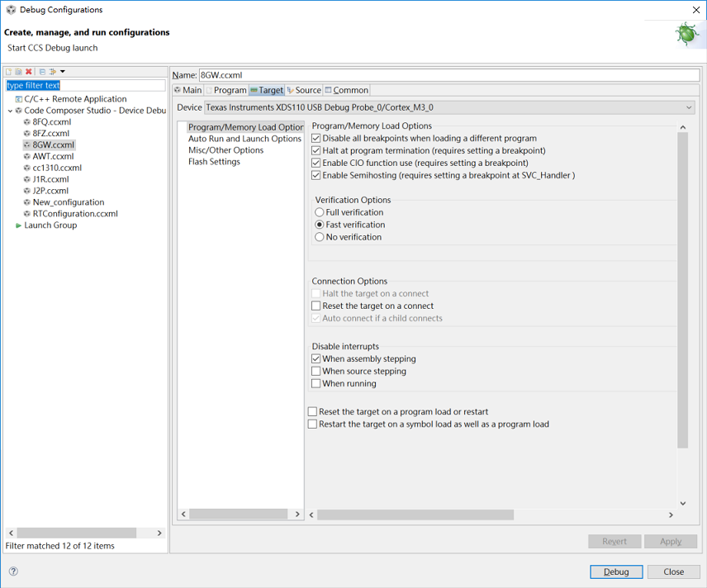Select the Full verification radio button
The width and height of the screenshot is (707, 588).
pos(320,213)
